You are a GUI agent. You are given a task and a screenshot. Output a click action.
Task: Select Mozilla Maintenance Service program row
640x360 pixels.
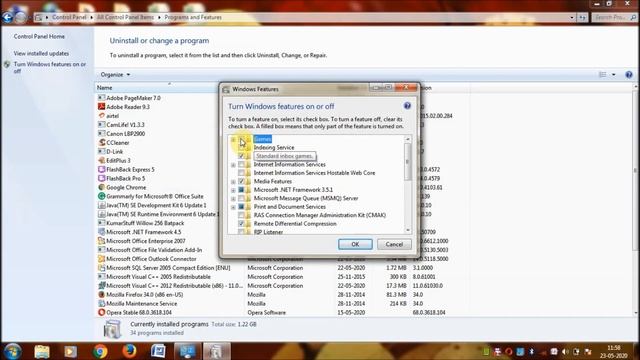pos(282,304)
